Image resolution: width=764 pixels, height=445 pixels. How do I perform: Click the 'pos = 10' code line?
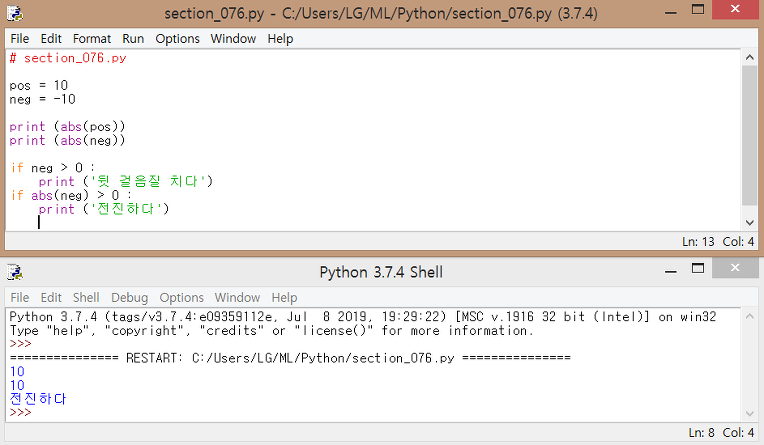click(x=38, y=85)
